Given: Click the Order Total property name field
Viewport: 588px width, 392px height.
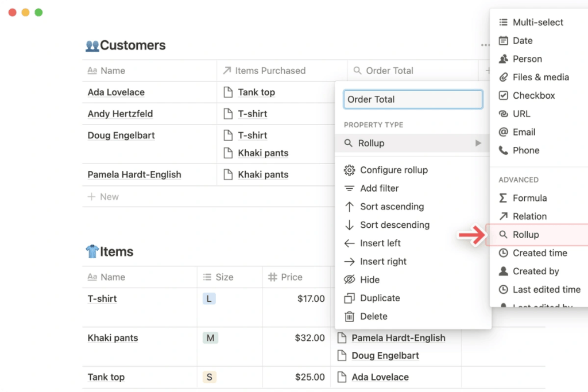Looking at the screenshot, I should pyautogui.click(x=413, y=99).
